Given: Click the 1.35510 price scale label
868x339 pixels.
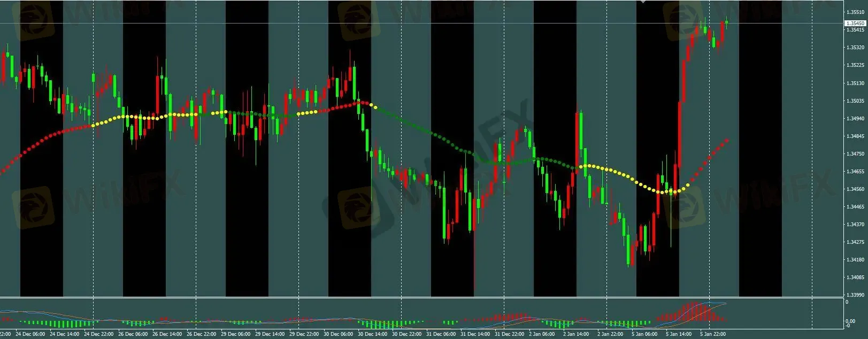Looking at the screenshot, I should [x=855, y=12].
